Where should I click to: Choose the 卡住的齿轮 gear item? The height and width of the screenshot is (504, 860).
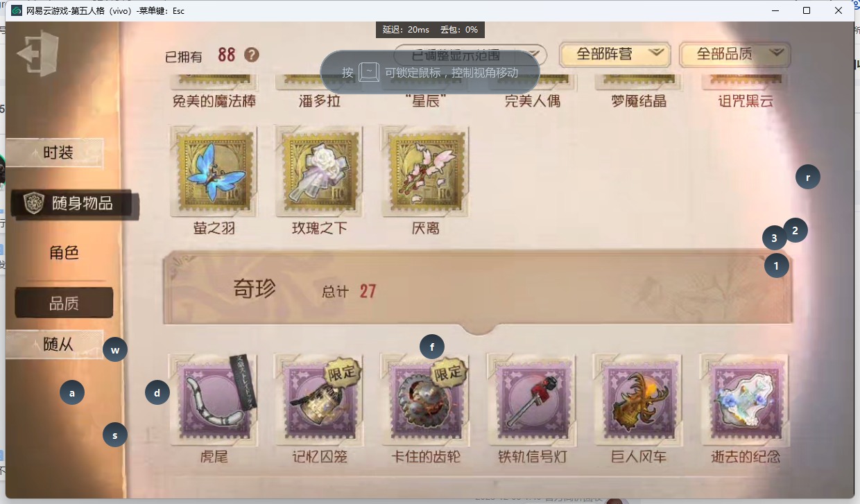tap(425, 400)
